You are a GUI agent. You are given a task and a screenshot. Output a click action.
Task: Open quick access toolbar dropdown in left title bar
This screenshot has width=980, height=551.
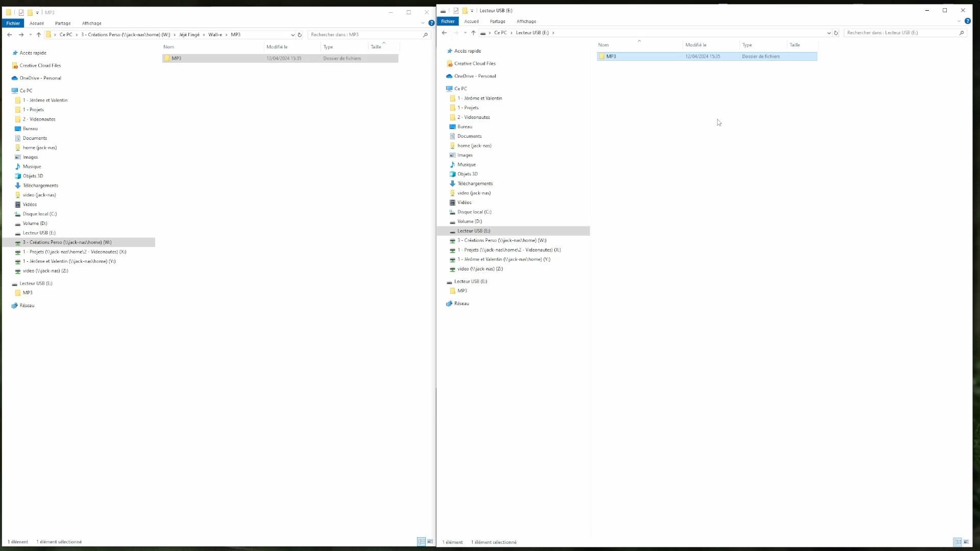pos(37,12)
